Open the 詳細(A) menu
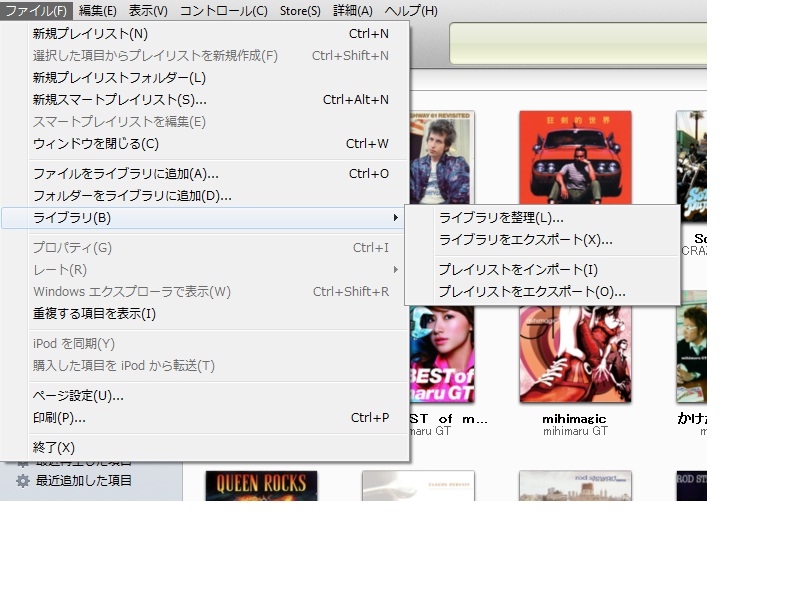The height and width of the screenshot is (600, 800). [353, 11]
